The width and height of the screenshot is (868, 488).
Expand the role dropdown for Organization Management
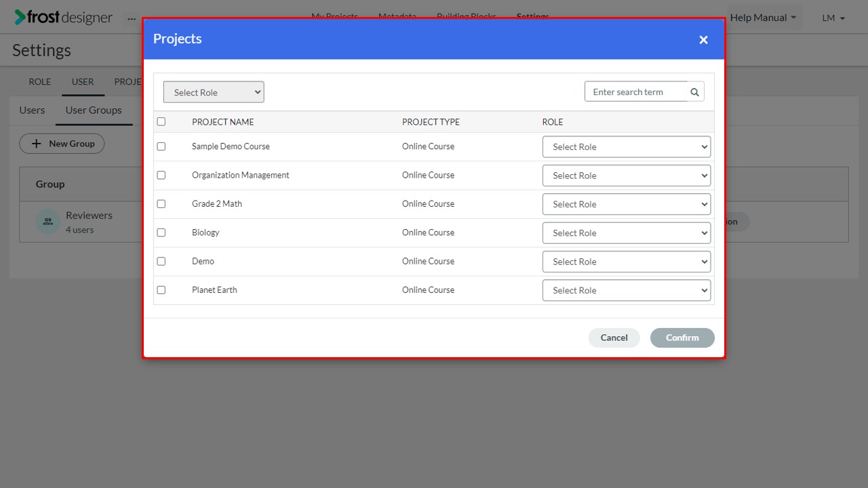627,176
